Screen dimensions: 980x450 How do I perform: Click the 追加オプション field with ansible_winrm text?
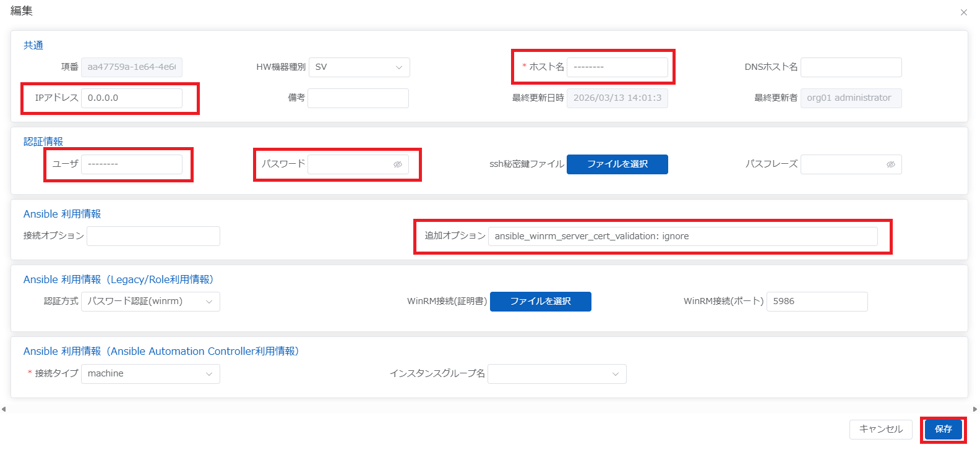pos(683,236)
